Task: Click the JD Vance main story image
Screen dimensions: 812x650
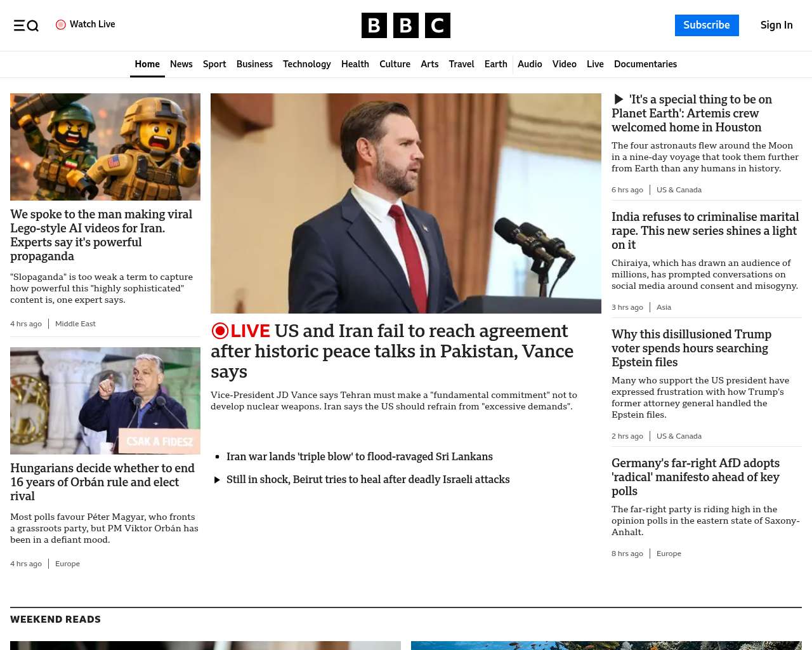Action: 405,203
